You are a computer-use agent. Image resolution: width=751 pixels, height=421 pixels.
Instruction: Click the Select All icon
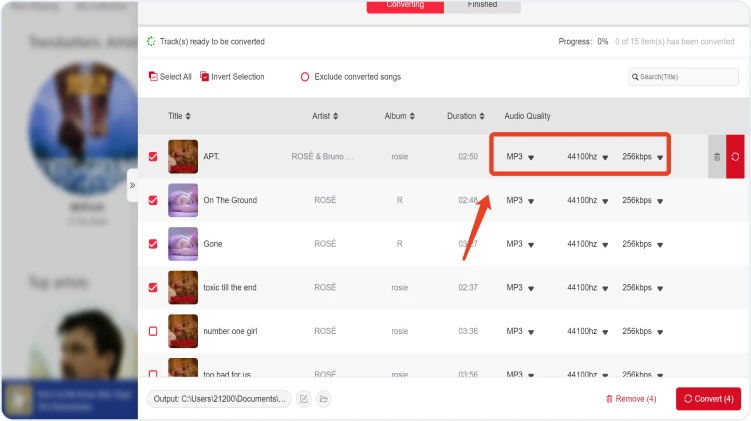click(153, 77)
